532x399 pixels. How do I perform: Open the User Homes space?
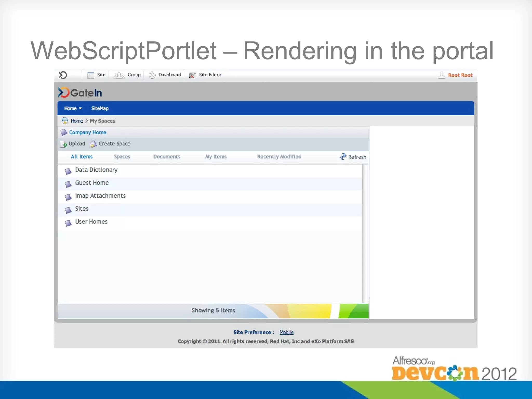[x=91, y=222]
